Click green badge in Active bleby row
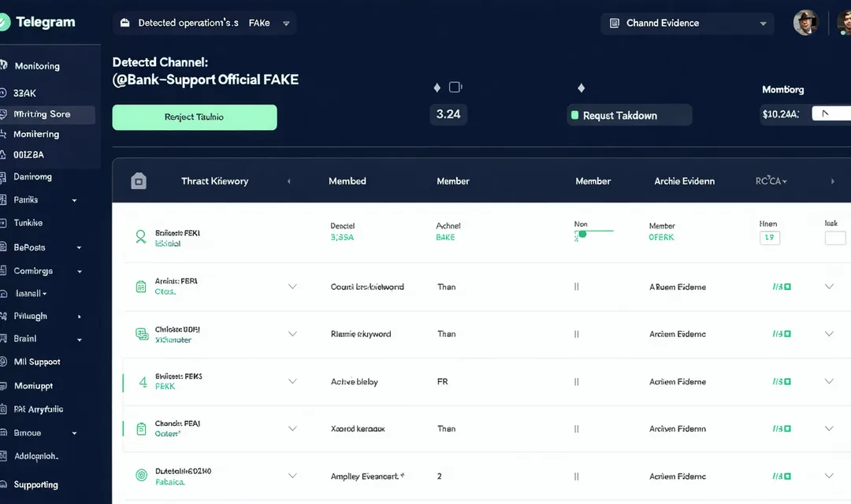851x504 pixels. pos(782,381)
